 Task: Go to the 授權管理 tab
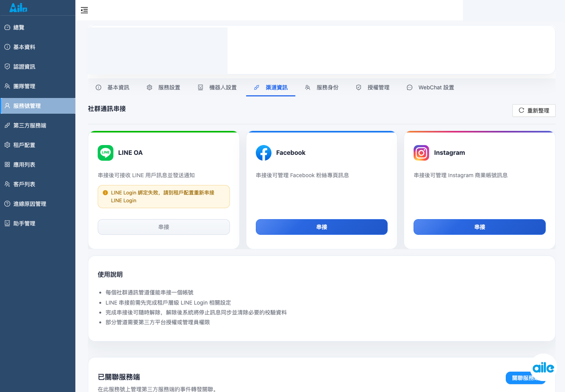point(373,87)
